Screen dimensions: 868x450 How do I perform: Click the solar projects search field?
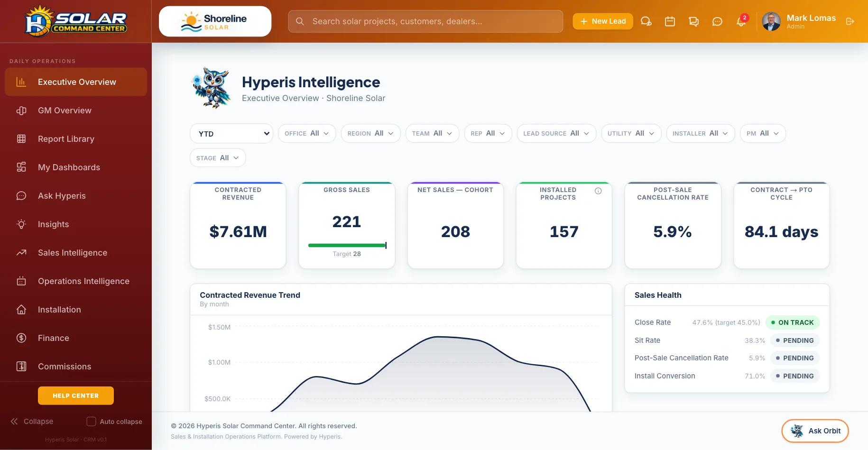(425, 21)
